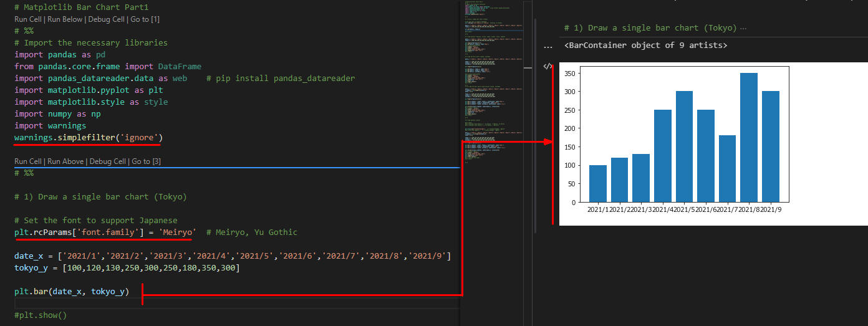Click the date_x list assignment line
Screen dimensions: 868x326
coord(233,256)
